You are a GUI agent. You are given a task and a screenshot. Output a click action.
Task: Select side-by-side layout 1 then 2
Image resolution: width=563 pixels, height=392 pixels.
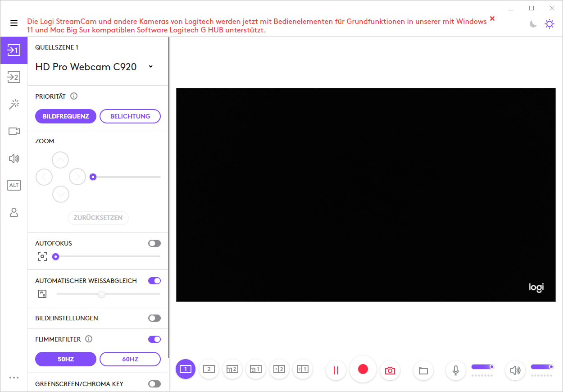[279, 369]
